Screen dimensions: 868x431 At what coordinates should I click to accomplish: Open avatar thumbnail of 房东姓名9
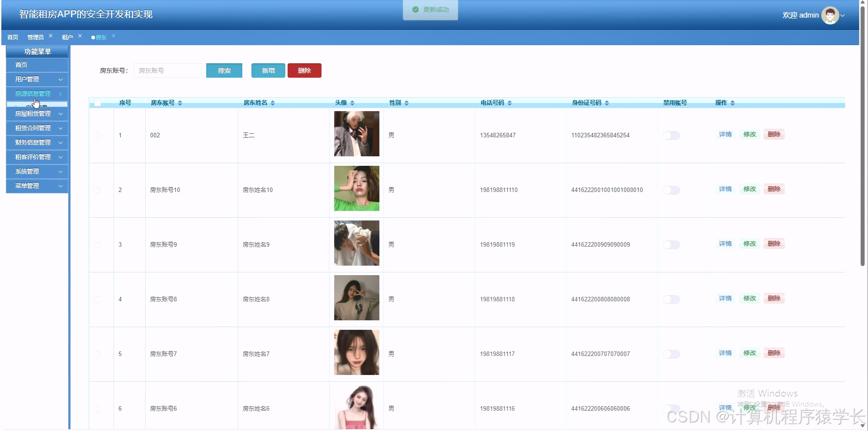pyautogui.click(x=357, y=243)
